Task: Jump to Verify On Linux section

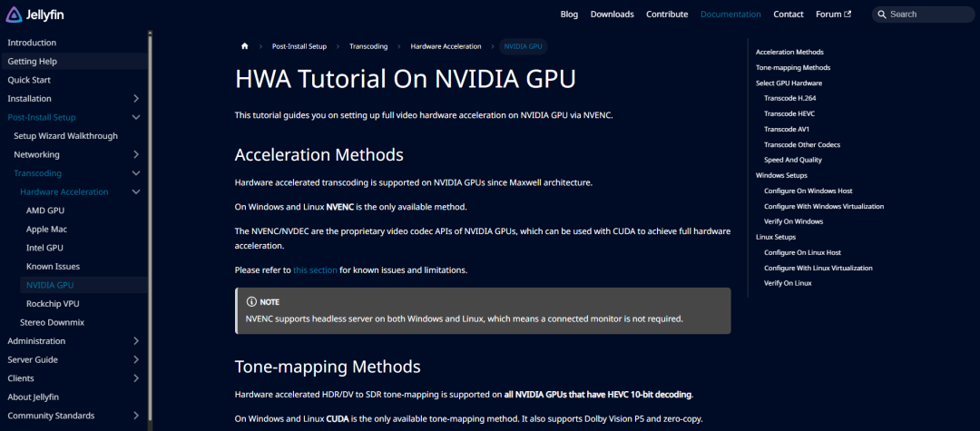Action: [x=788, y=283]
